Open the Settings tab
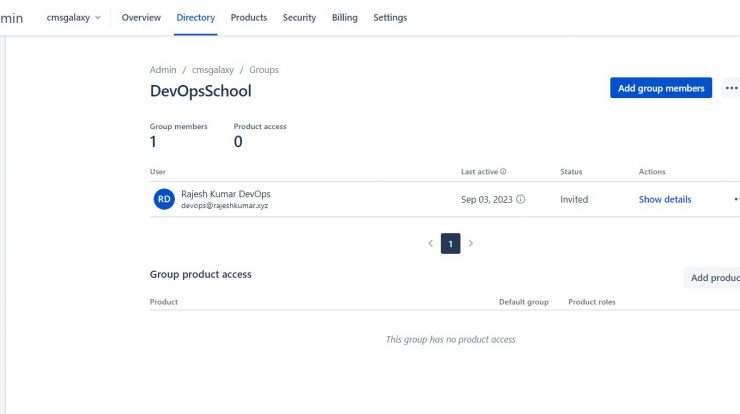This screenshot has width=740, height=414. point(390,17)
